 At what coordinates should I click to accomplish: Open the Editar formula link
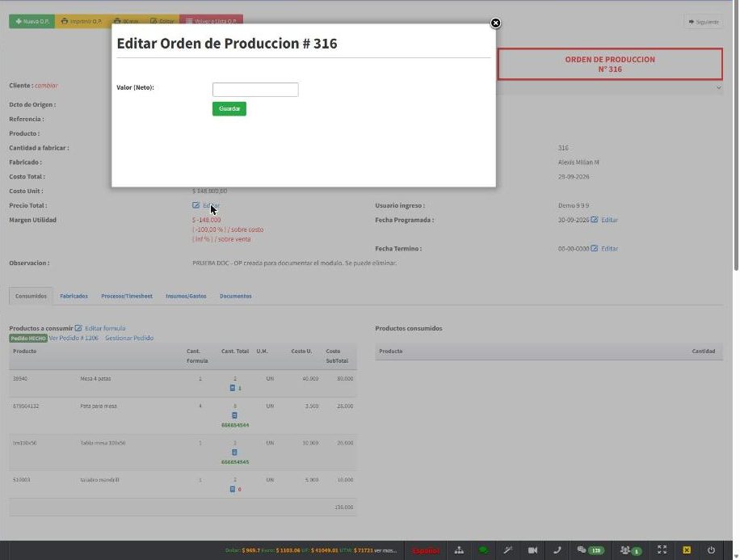click(x=105, y=328)
